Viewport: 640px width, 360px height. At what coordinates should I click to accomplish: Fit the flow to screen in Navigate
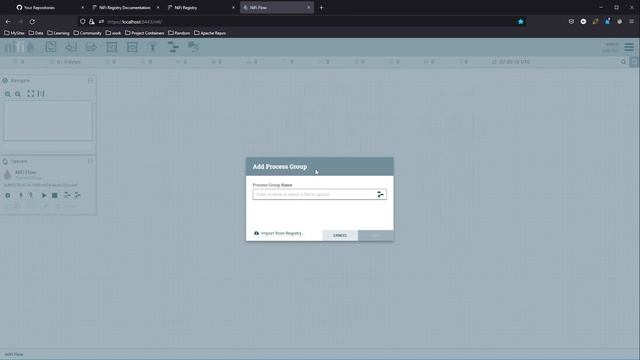[31, 93]
